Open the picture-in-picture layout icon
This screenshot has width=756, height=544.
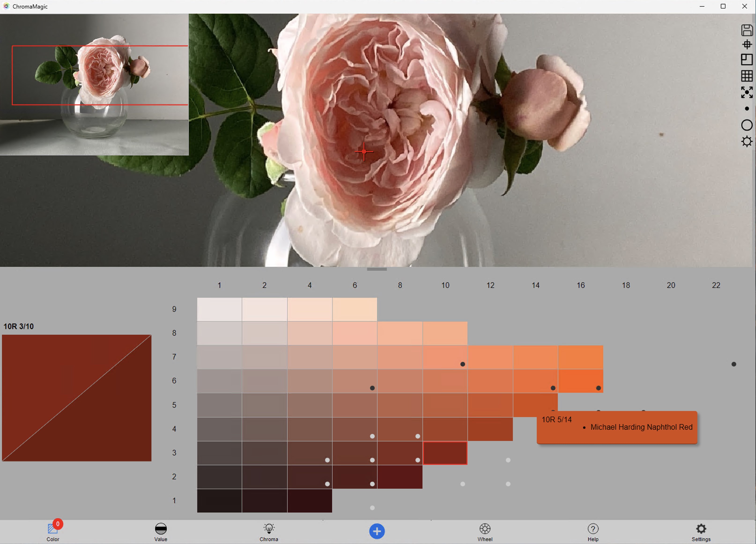pyautogui.click(x=747, y=60)
